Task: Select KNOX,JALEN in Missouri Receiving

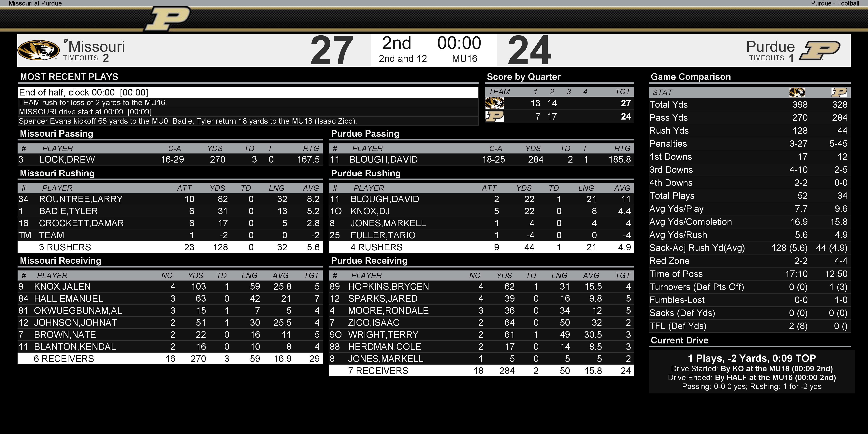Action: click(62, 287)
